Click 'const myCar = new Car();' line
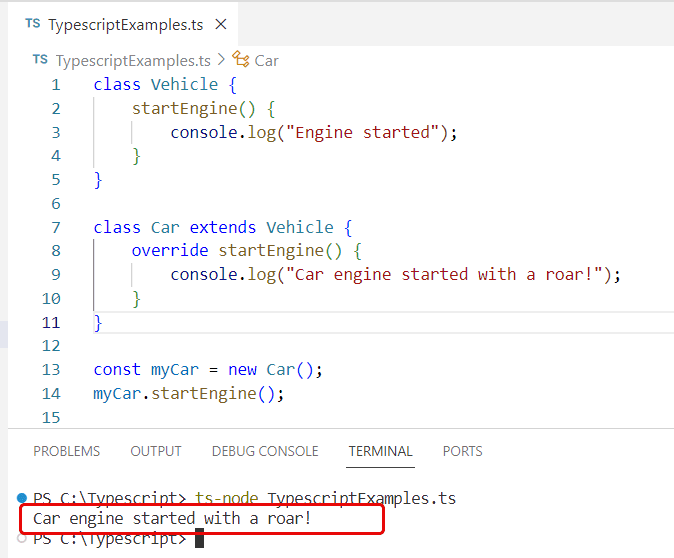 (x=208, y=370)
